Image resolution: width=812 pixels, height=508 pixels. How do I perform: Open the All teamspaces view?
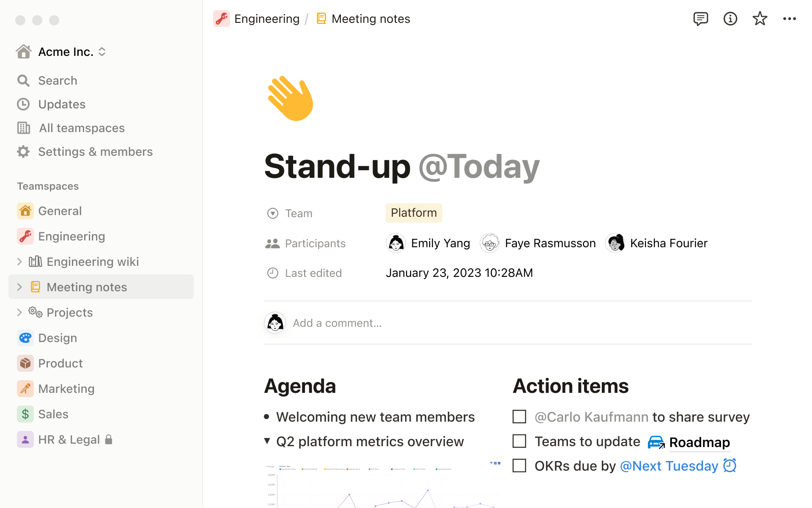(81, 127)
